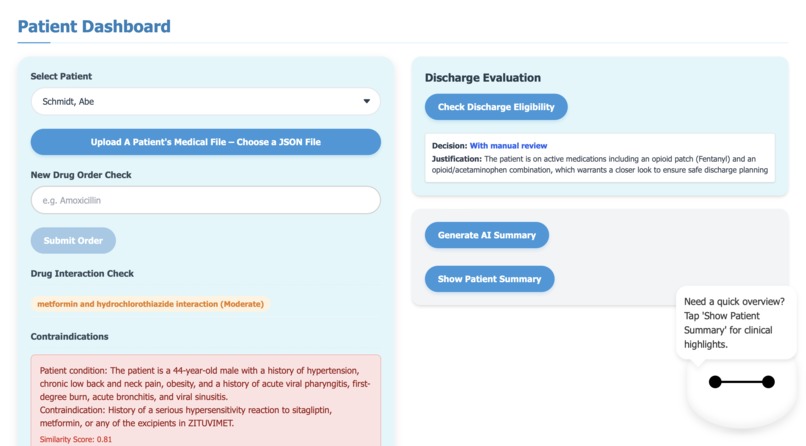Open the Select Patient combo box showing Schmidt, Abe
The height and width of the screenshot is (446, 806).
pyautogui.click(x=205, y=101)
